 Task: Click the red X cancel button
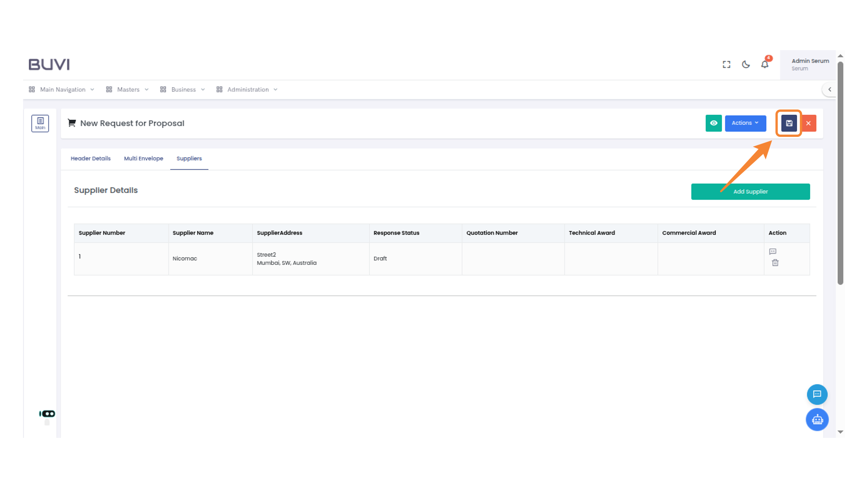808,123
